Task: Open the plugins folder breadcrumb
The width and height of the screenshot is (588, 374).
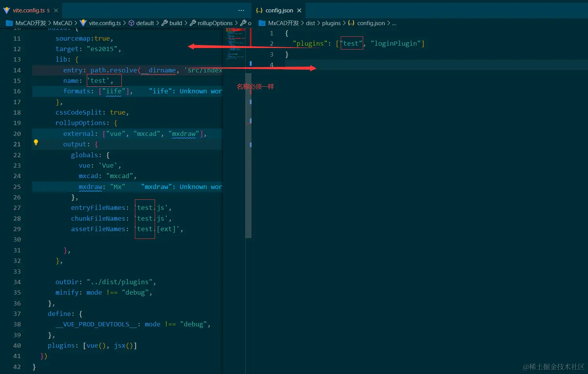Action: (x=331, y=23)
